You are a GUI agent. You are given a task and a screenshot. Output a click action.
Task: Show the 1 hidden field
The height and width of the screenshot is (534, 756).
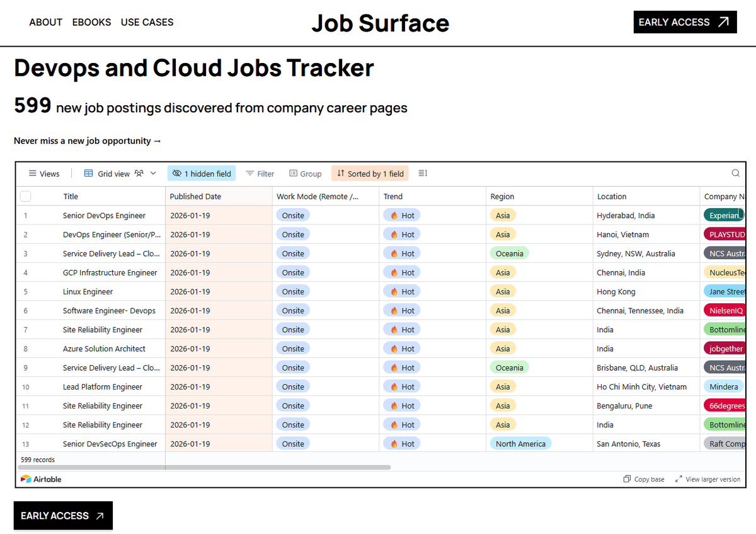point(202,173)
